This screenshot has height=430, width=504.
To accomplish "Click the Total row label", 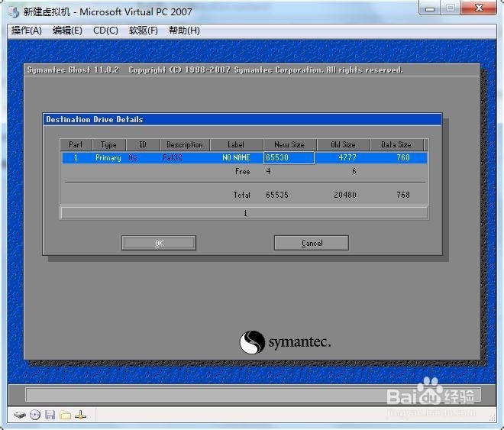I will click(242, 195).
